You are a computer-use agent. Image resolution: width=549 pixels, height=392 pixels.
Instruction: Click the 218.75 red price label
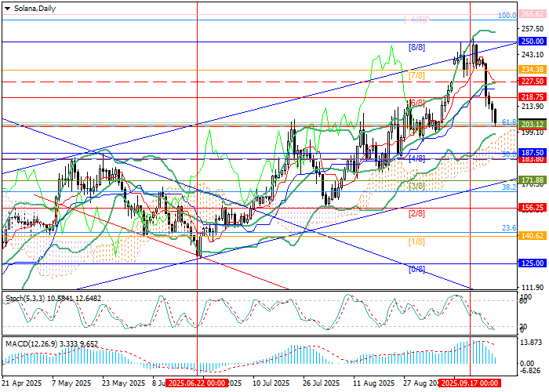532,96
